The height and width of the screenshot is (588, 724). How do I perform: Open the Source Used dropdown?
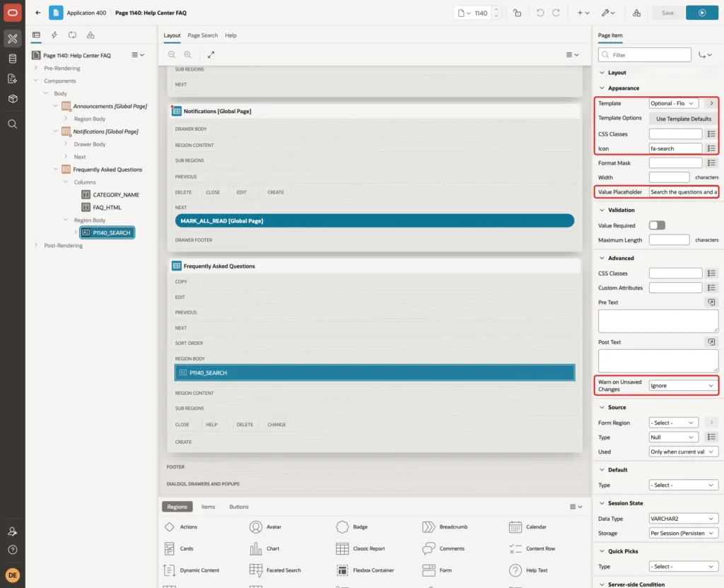(684, 452)
